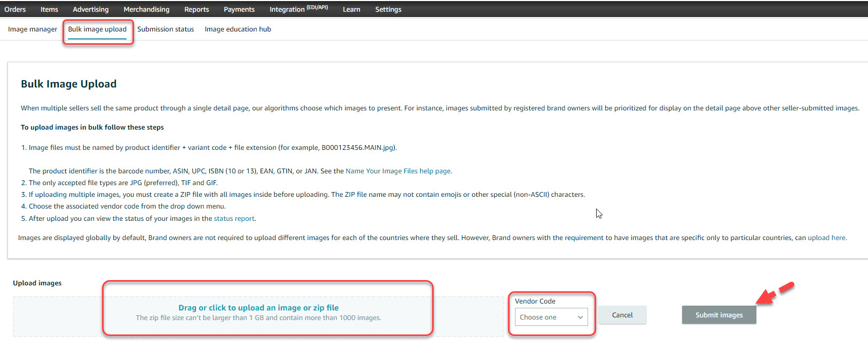Open the Reports menu
The width and height of the screenshot is (868, 359).
[197, 9]
